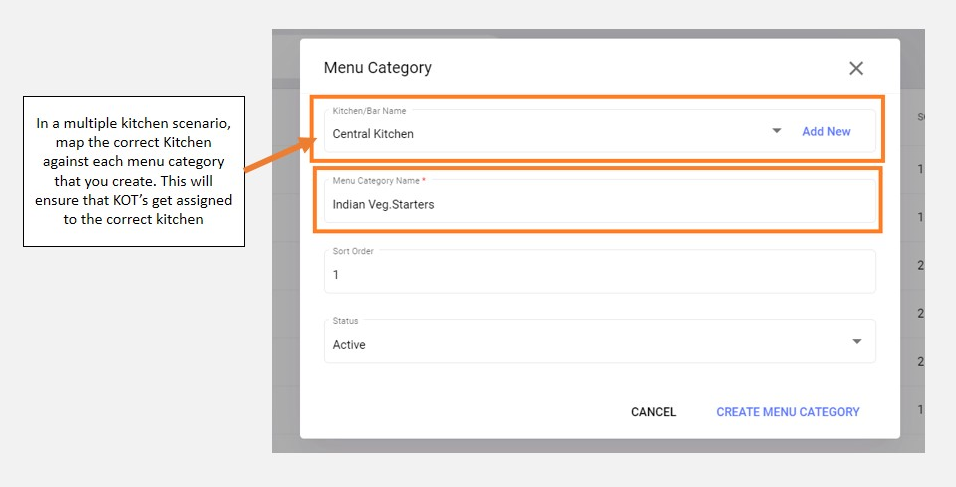Click CREATE MENU CATEGORY button
This screenshot has height=487, width=956.
(787, 412)
